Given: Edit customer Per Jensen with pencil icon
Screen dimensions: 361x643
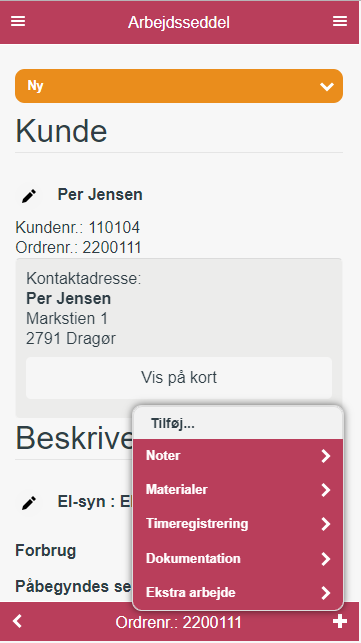Looking at the screenshot, I should point(29,196).
